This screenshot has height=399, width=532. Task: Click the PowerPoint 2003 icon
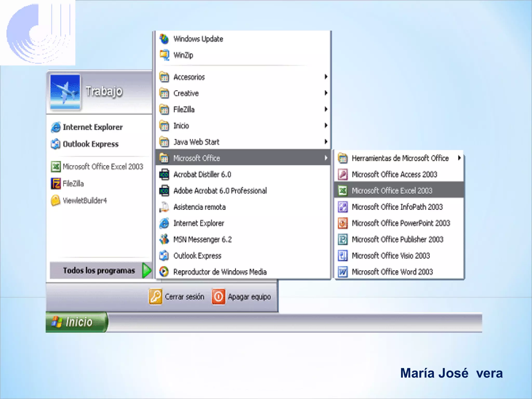point(343,223)
